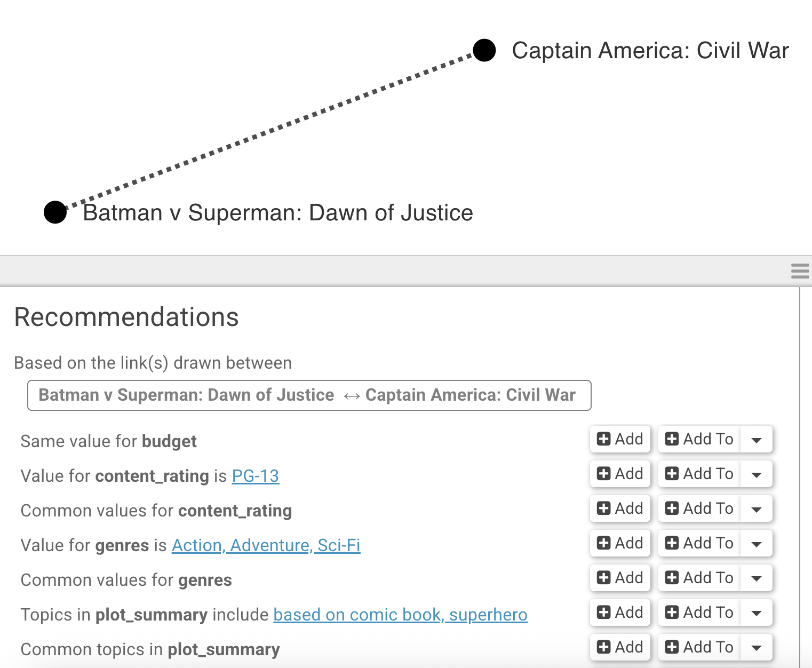Open the Add To dropdown for PG-13 row
The height and width of the screenshot is (668, 812).
[x=756, y=474]
